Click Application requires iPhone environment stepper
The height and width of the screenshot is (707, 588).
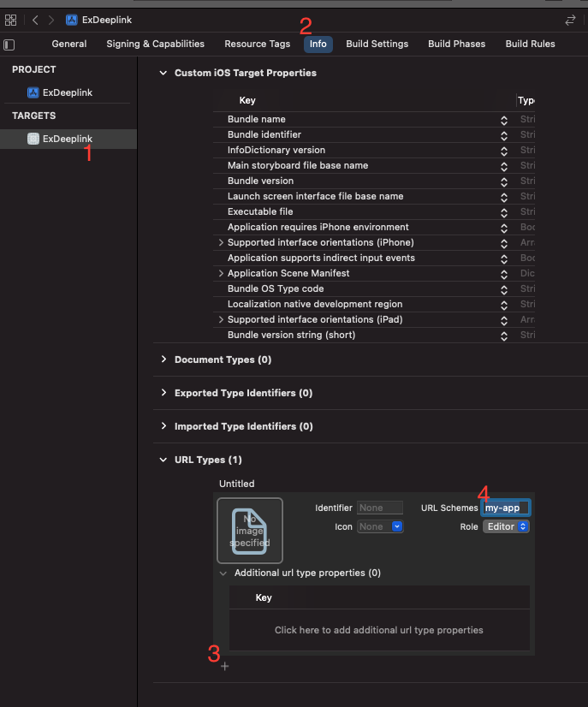point(504,228)
